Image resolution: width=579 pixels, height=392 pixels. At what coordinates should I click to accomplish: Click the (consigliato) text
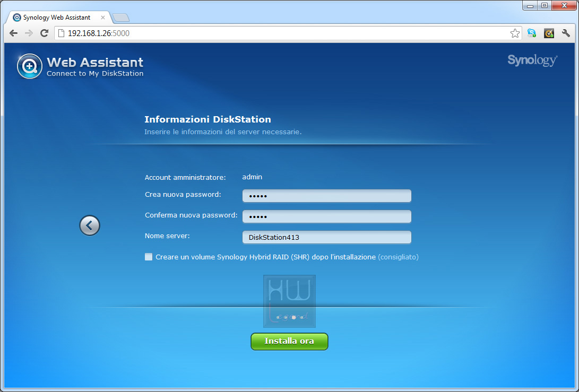pos(398,257)
